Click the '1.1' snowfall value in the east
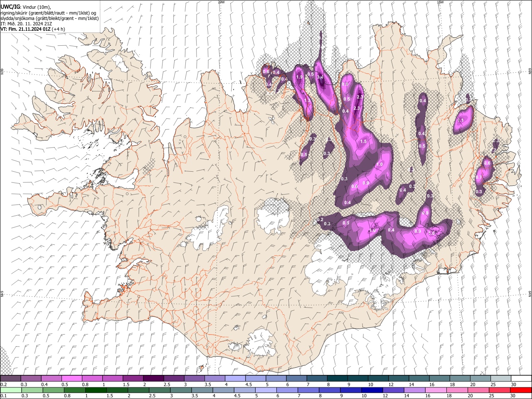This screenshot has height=399, width=532. (461, 121)
